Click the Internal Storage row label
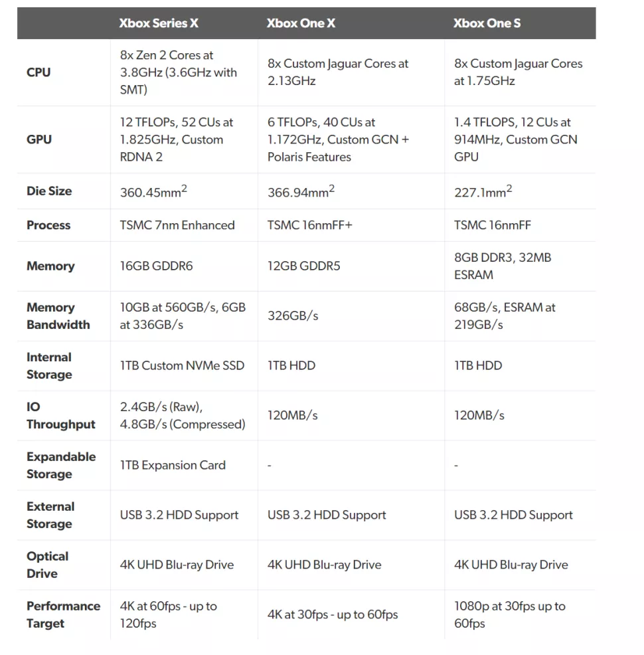The height and width of the screenshot is (655, 644). coord(49,366)
